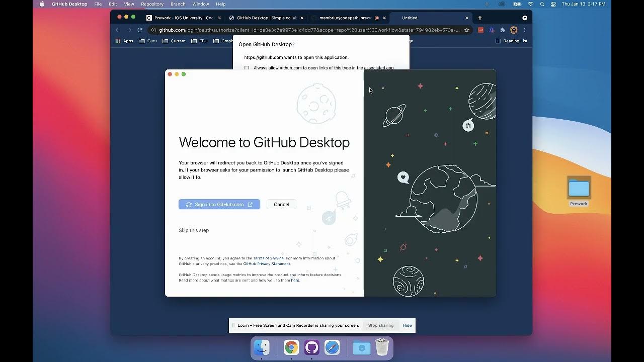The height and width of the screenshot is (362, 644).
Task: Reload the page in Chrome
Action: pos(140,30)
